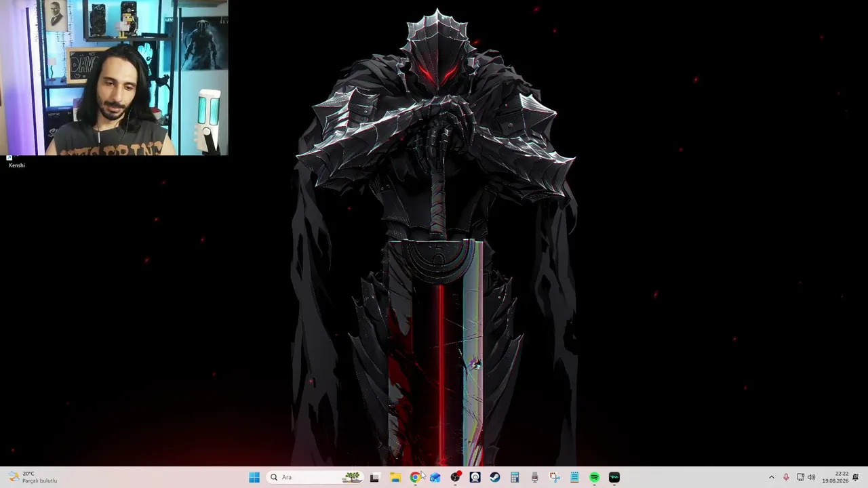Viewport: 868px width, 488px height.
Task: Open the clock showing 22:22
Action: 835,477
